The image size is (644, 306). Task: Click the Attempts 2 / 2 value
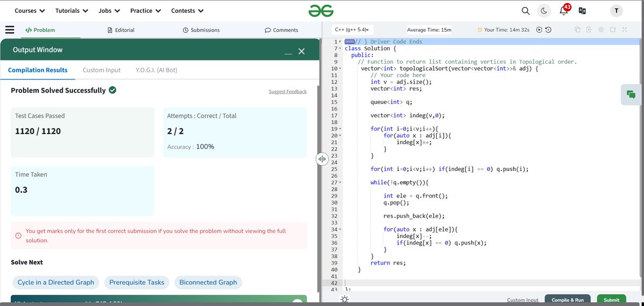[175, 131]
